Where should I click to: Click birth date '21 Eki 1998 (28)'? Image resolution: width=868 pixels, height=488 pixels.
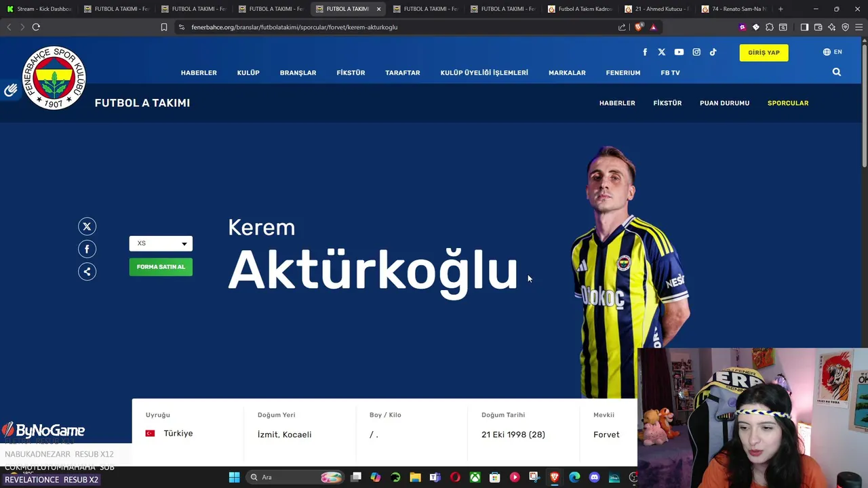[513, 434]
